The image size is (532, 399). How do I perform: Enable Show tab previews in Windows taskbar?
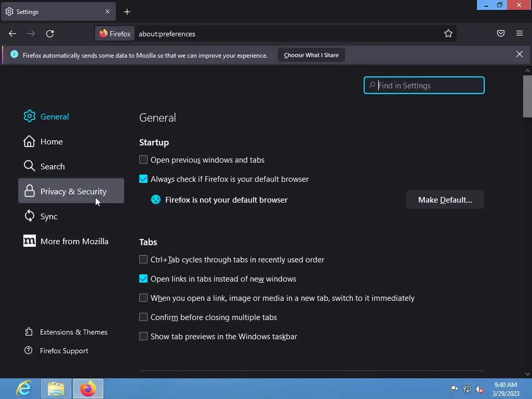point(143,336)
